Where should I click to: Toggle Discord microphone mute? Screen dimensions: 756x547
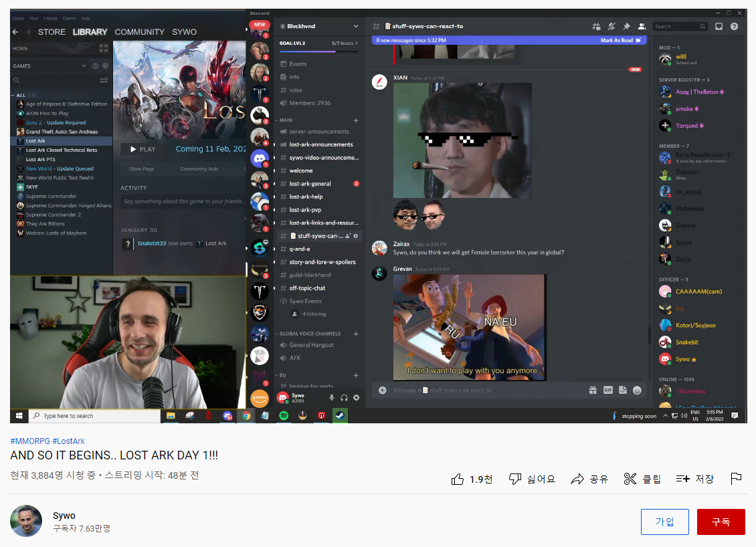[331, 398]
